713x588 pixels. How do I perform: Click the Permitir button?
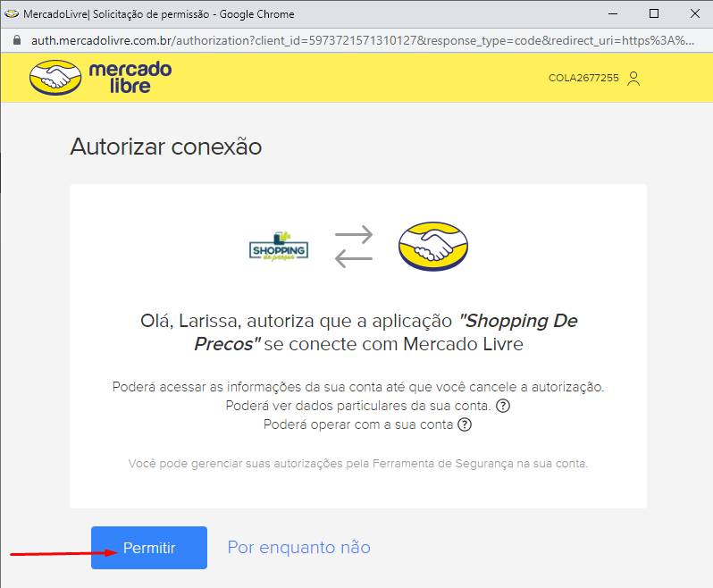(x=149, y=548)
